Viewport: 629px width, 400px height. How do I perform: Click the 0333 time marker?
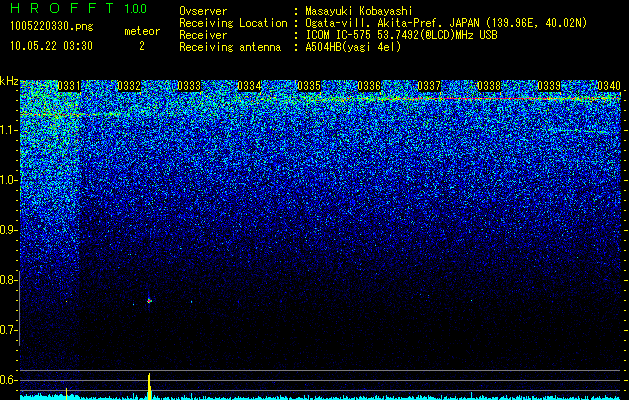pyautogui.click(x=189, y=86)
